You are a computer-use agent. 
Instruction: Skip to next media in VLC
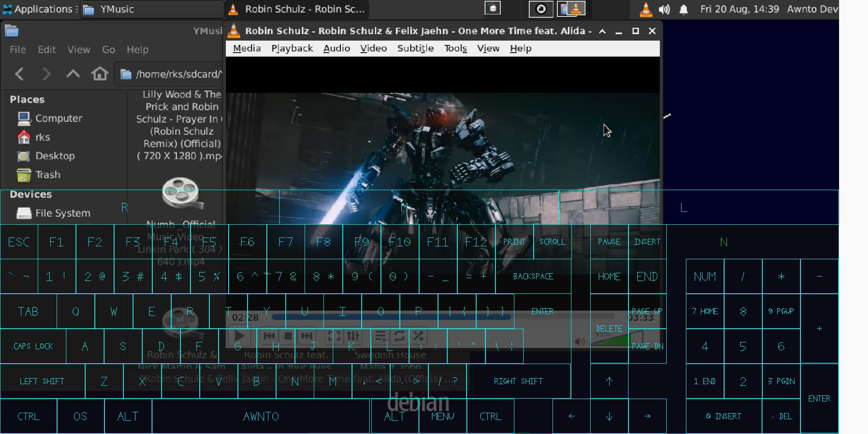[306, 336]
